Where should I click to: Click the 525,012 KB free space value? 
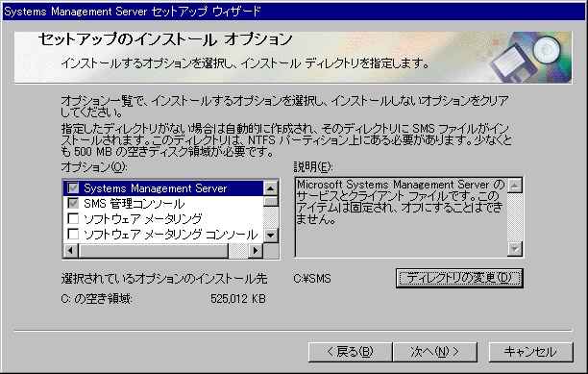(238, 299)
